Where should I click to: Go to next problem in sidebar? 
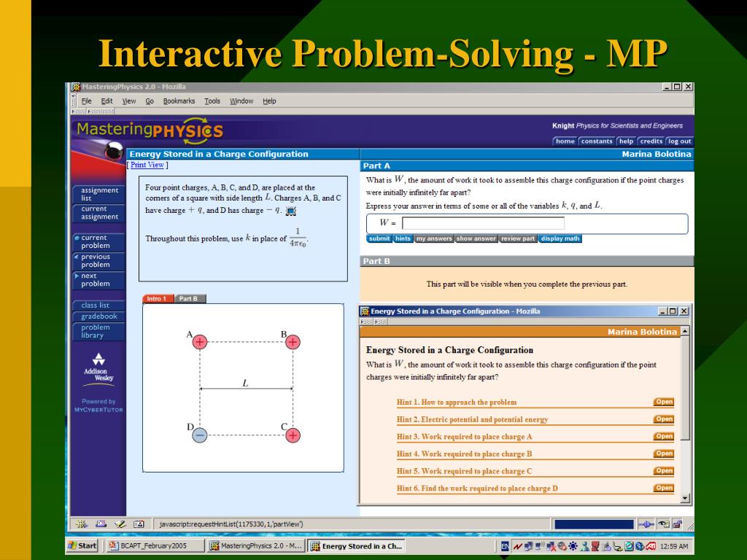(x=98, y=279)
